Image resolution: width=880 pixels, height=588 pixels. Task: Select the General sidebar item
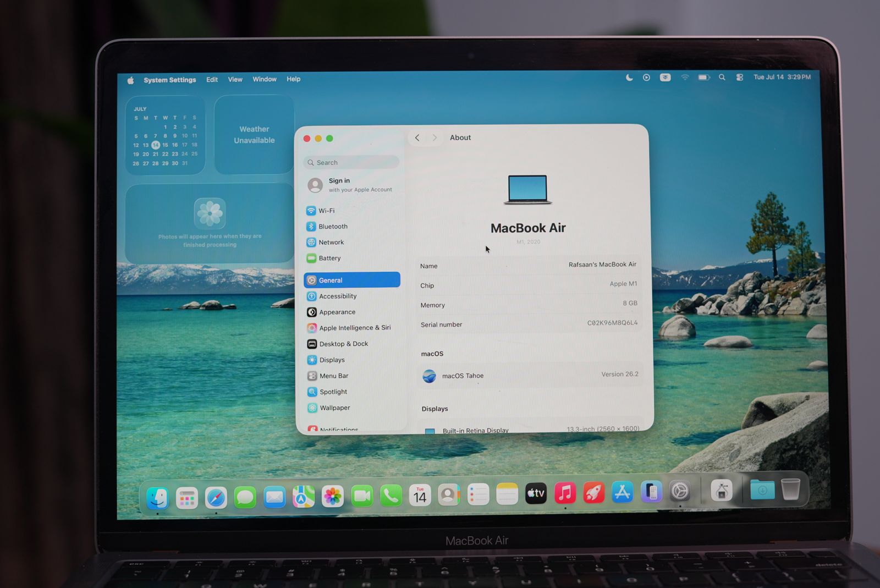click(x=352, y=280)
